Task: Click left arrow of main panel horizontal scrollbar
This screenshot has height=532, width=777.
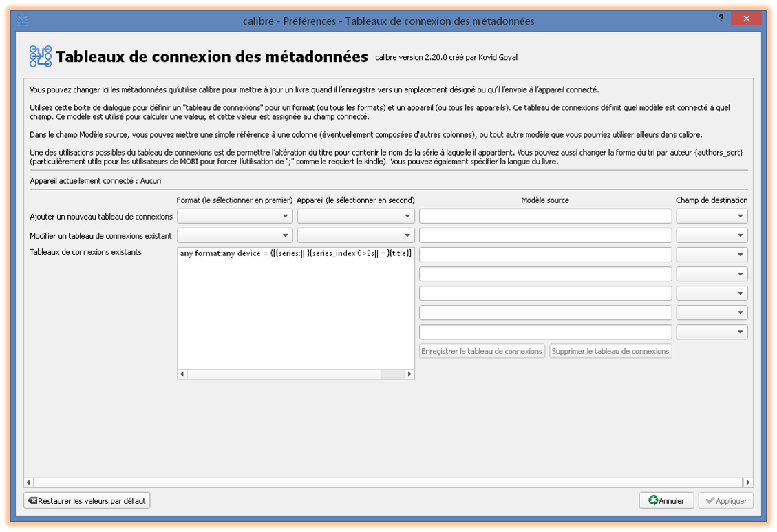Action: (x=28, y=482)
